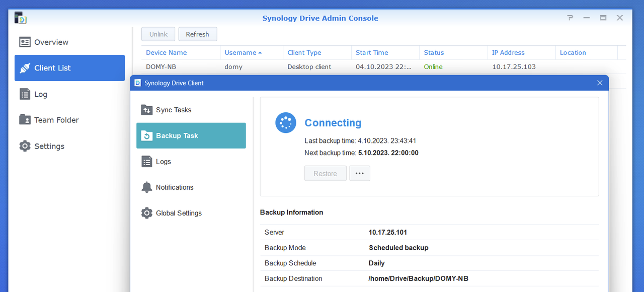
Task: Click the Connecting status heading
Action: 333,123
